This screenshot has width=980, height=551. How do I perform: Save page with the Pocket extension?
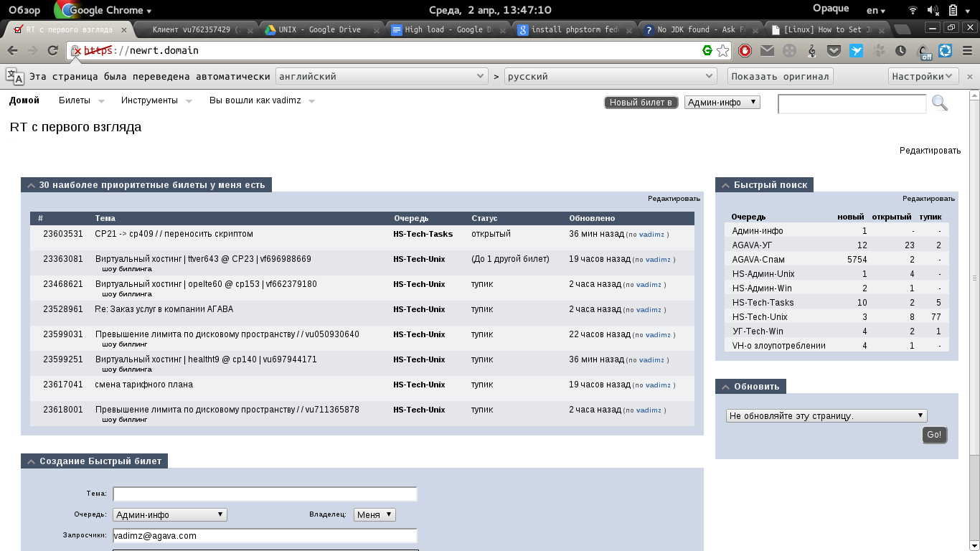click(834, 51)
